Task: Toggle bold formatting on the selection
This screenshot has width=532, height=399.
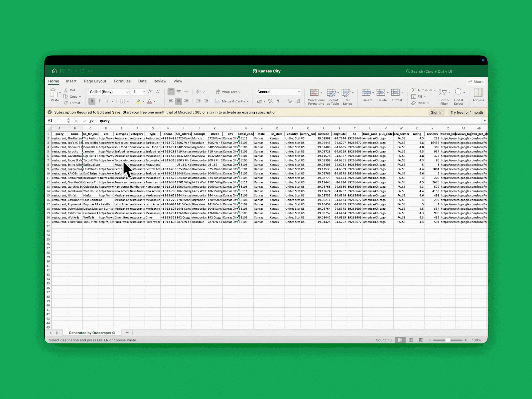Action: point(92,101)
